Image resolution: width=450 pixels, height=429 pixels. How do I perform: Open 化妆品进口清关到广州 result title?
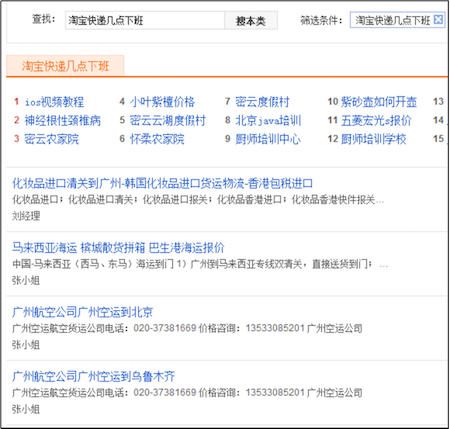(162, 183)
